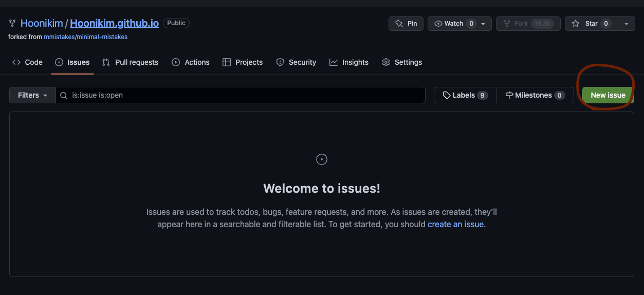Click the Watch eye icon

click(438, 24)
